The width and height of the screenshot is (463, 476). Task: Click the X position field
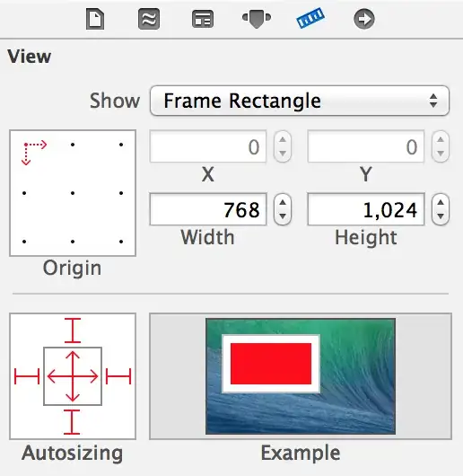[208, 146]
